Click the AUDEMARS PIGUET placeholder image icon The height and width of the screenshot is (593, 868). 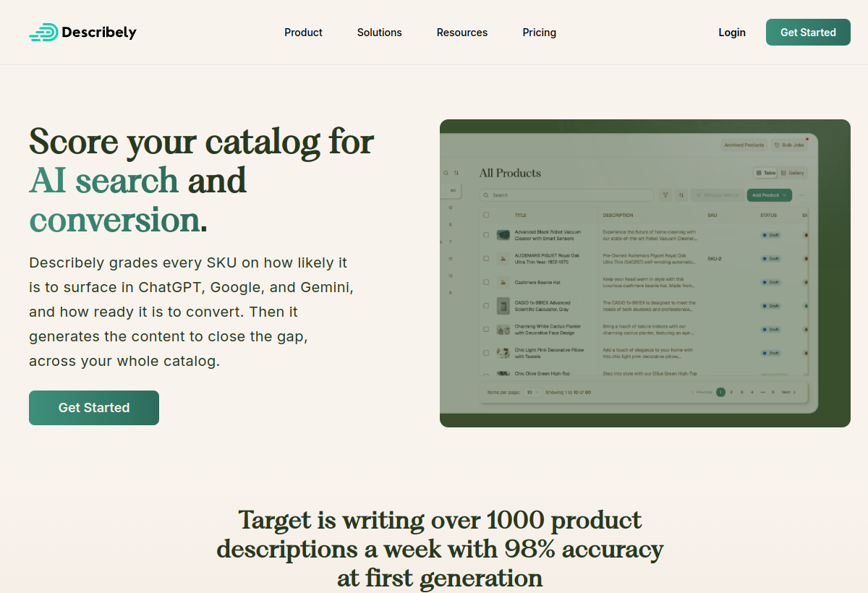click(503, 258)
